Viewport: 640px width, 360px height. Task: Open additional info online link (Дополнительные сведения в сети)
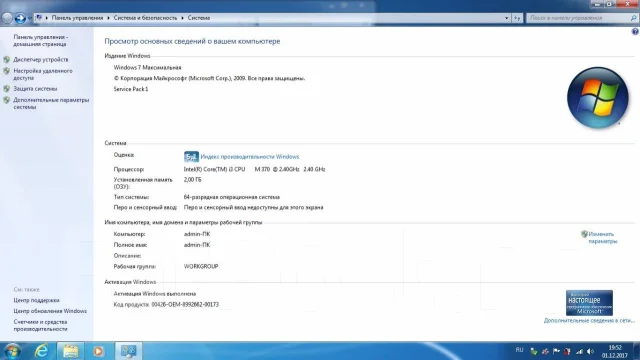tap(589, 321)
